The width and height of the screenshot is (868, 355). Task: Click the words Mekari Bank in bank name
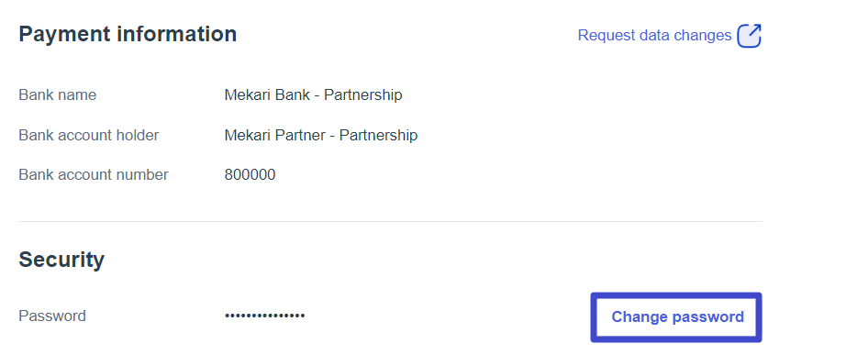coord(269,95)
